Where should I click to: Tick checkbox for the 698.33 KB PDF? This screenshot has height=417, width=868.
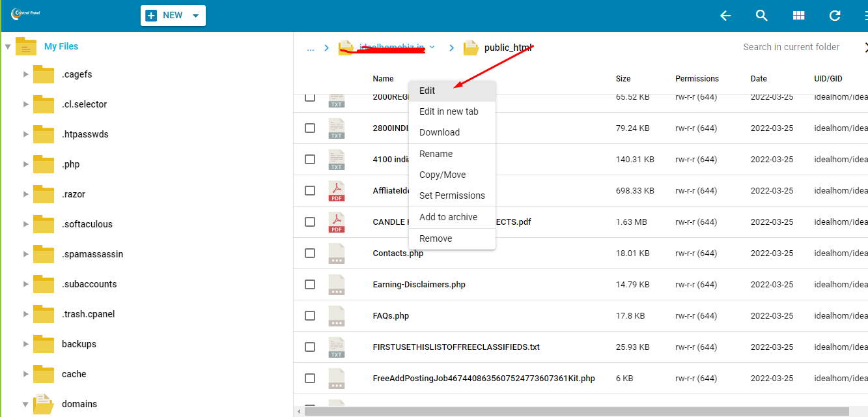coord(310,190)
